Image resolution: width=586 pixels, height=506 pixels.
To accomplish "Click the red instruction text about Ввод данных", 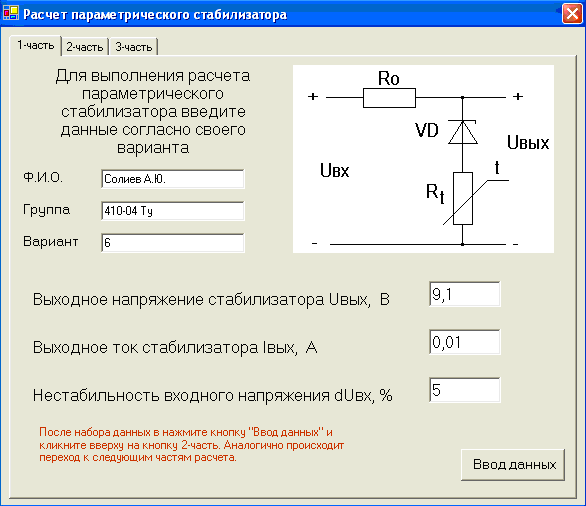I will coord(191,445).
